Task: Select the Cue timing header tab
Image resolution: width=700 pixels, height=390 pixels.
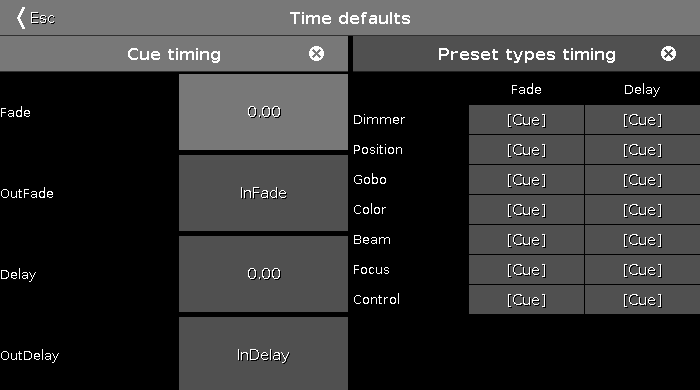Action: tap(174, 54)
